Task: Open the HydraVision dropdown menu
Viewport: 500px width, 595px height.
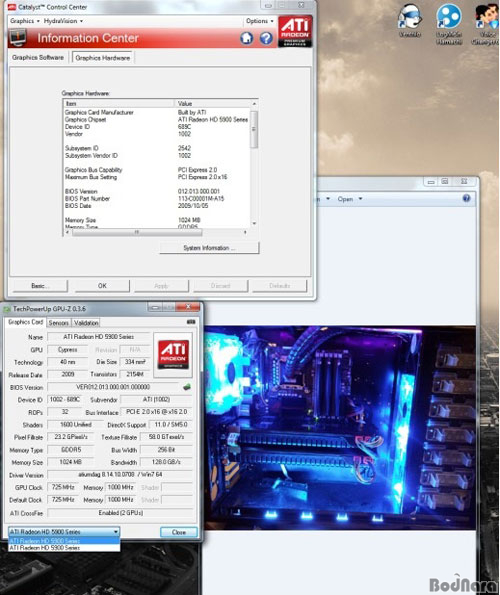Action: [63, 21]
